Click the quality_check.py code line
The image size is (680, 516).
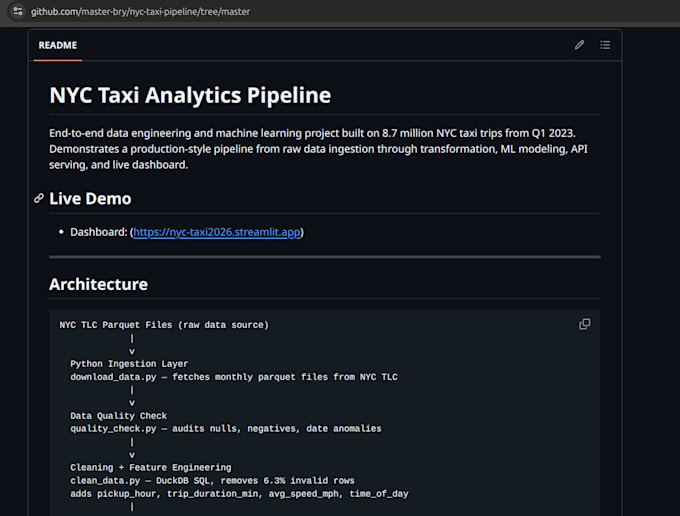[x=226, y=429]
